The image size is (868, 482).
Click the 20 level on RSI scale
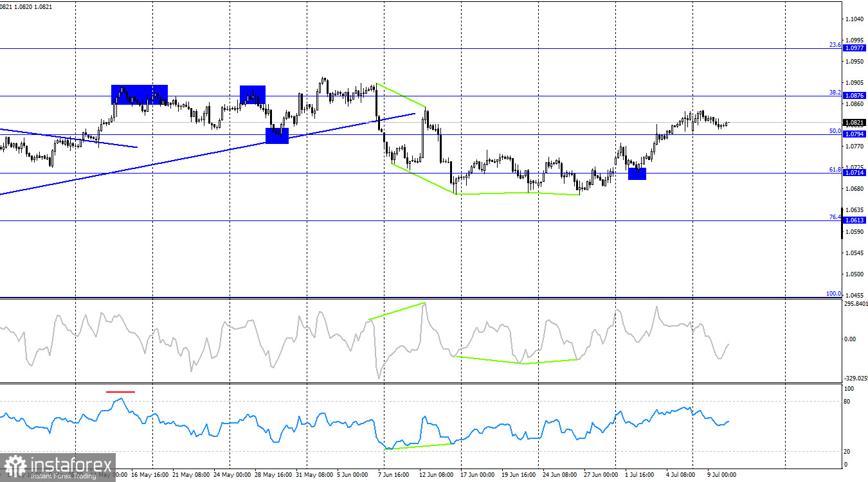click(x=848, y=451)
